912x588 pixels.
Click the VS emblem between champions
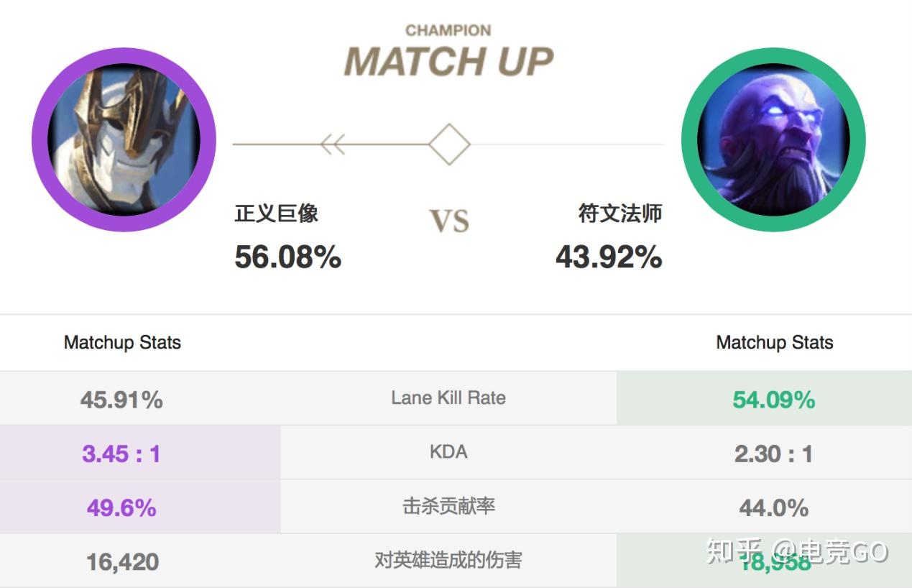coord(448,221)
